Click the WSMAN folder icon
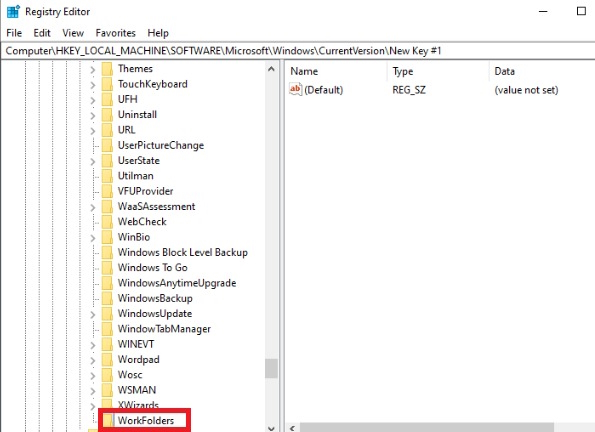 (x=107, y=390)
